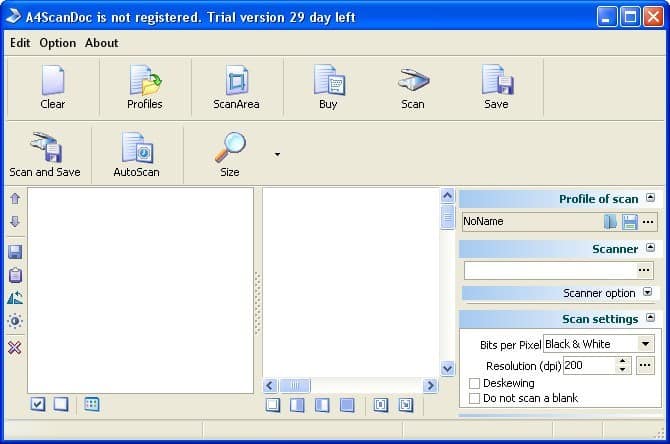Screen dimensions: 670x444
Task: Open the Option menu
Action: (x=57, y=43)
